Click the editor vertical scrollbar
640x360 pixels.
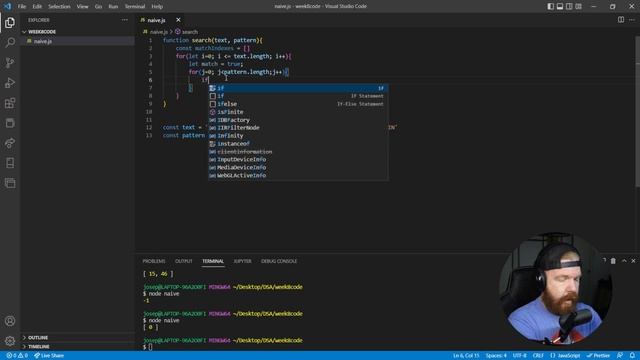637,110
